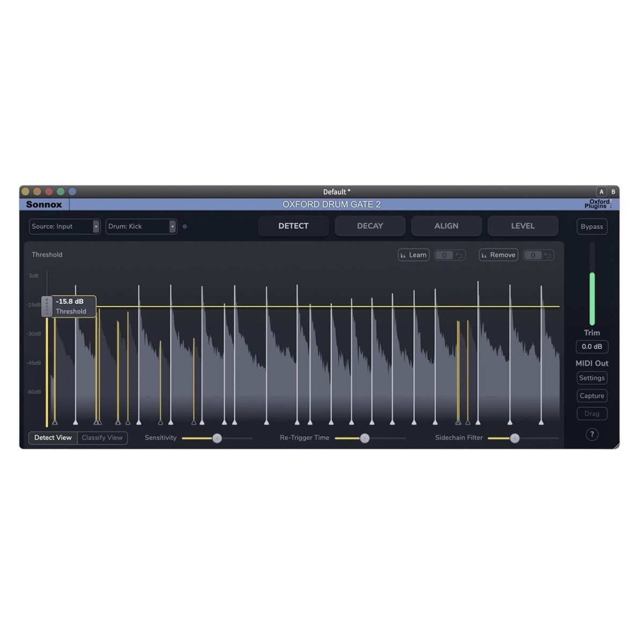Viewport: 644px width, 644px height.
Task: Click the Trim 0.0 dB value field
Action: (x=592, y=347)
